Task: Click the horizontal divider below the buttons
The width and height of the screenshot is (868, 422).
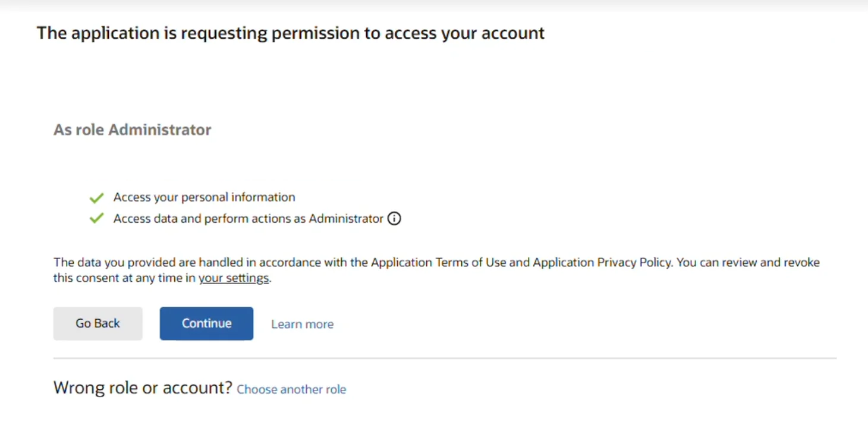Action: (x=445, y=358)
